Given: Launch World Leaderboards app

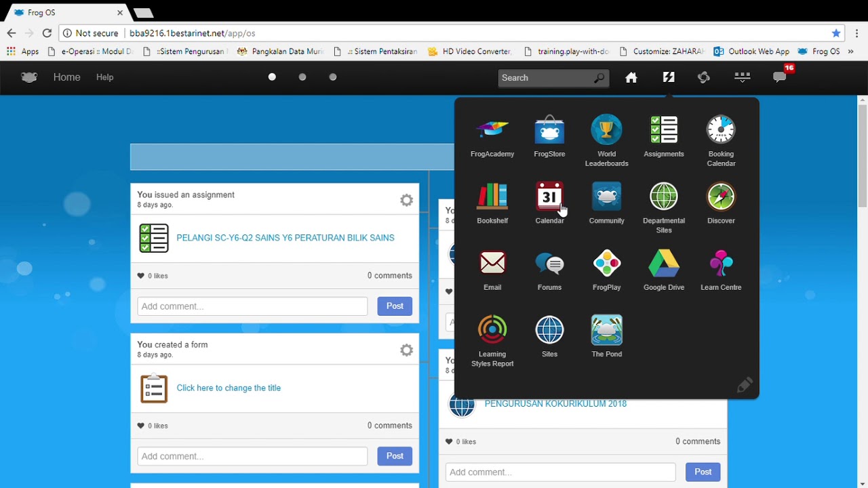Looking at the screenshot, I should tap(606, 141).
